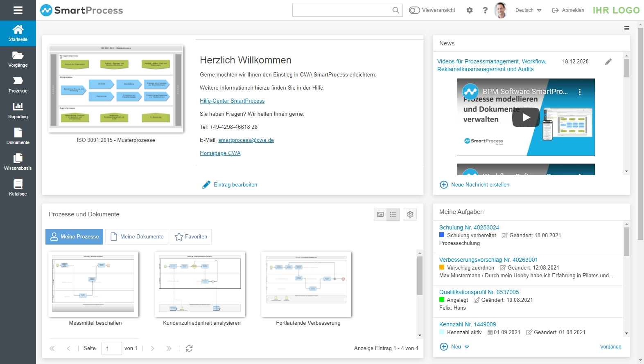
Task: Click the search magnifier icon
Action: (395, 10)
